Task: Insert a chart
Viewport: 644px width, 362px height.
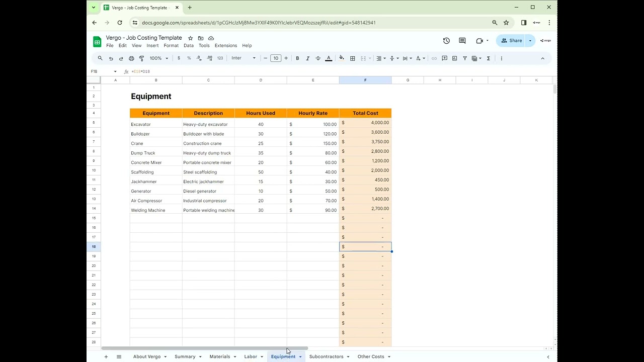Action: click(x=454, y=58)
